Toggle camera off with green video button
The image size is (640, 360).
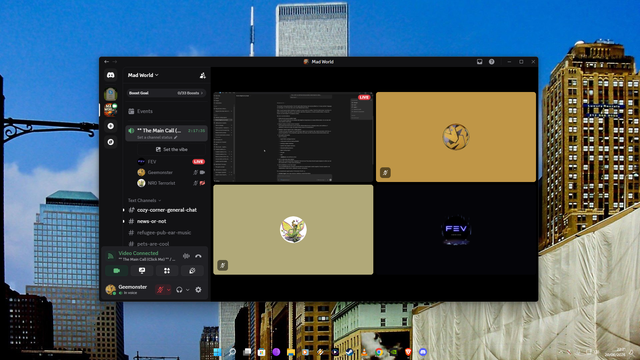[116, 271]
